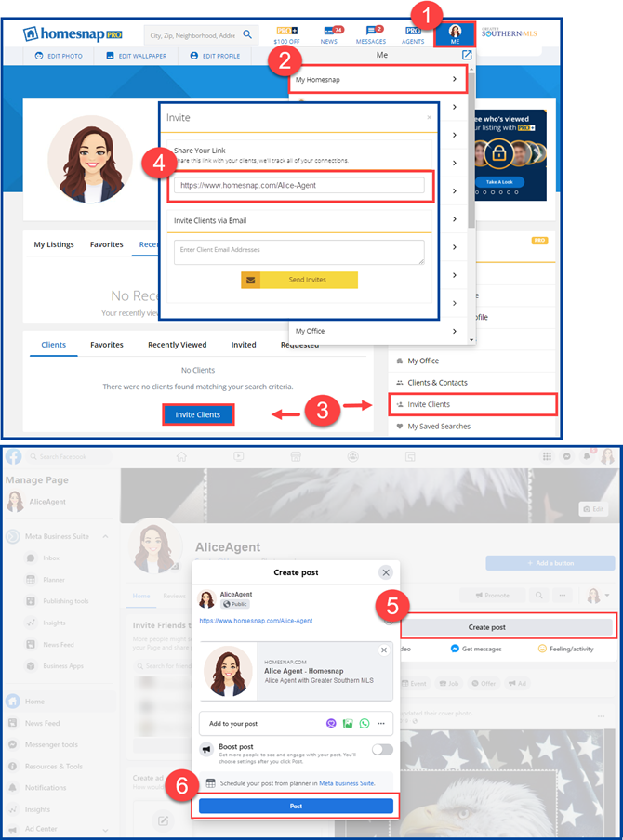The width and height of the screenshot is (623, 840).
Task: Open Meta Business Suite link
Action: 346,783
